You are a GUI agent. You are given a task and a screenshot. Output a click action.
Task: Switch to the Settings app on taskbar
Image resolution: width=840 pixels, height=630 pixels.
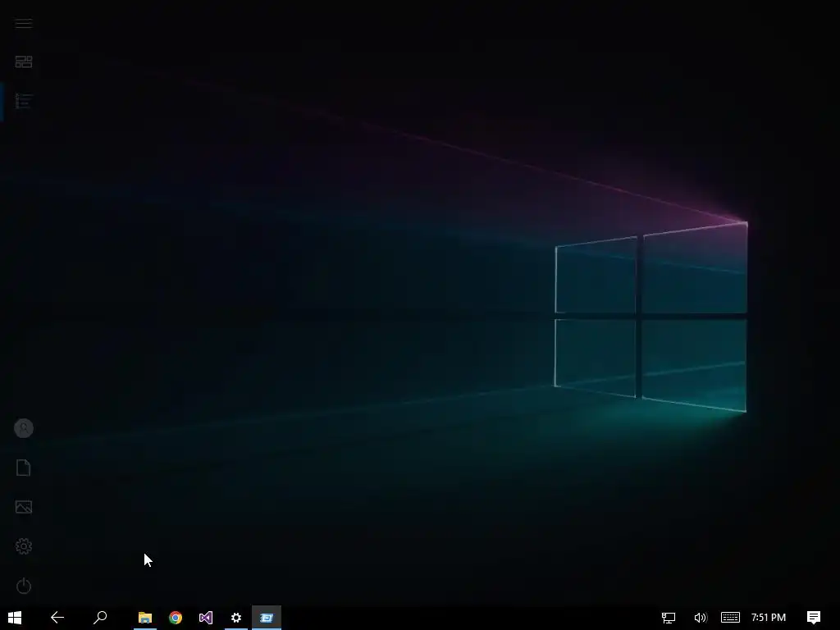point(236,618)
